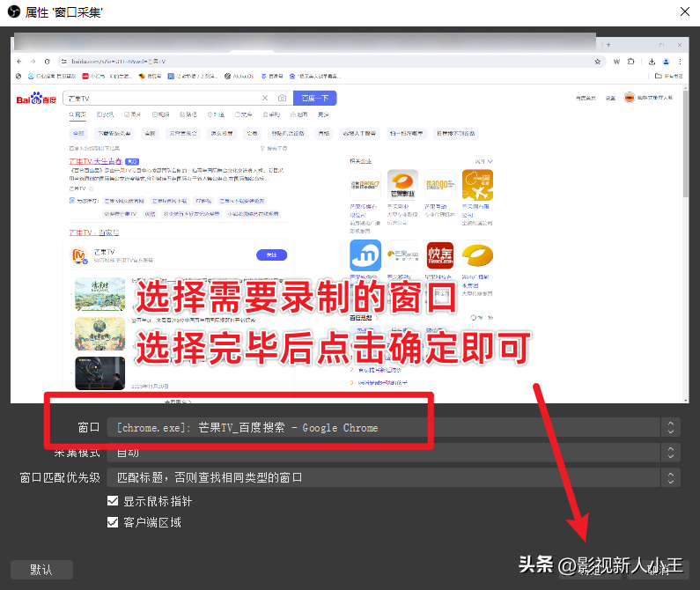The image size is (700, 590).
Task: Click the 'W' extension icon in Chrome toolbar preview
Action: coord(616,62)
